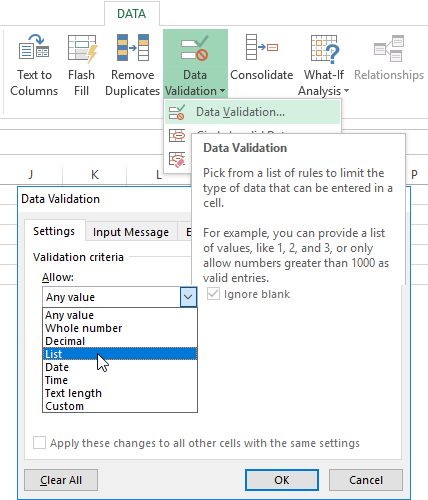Click the Relationships icon

point(389,49)
